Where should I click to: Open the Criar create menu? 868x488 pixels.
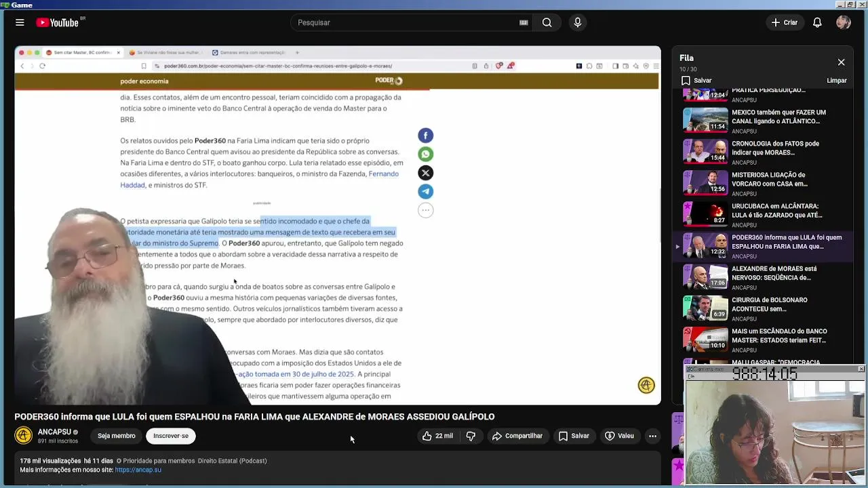(785, 22)
